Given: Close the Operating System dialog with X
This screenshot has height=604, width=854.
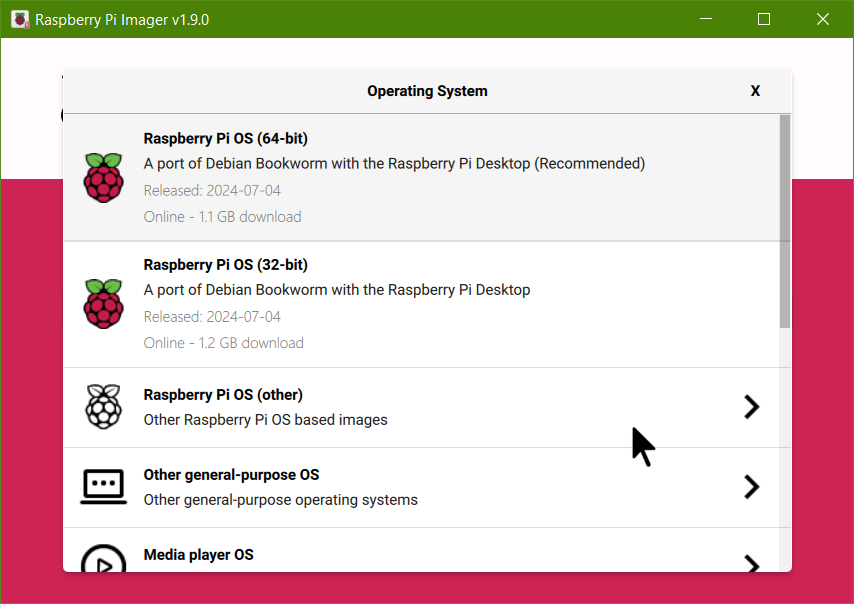Looking at the screenshot, I should [x=755, y=91].
